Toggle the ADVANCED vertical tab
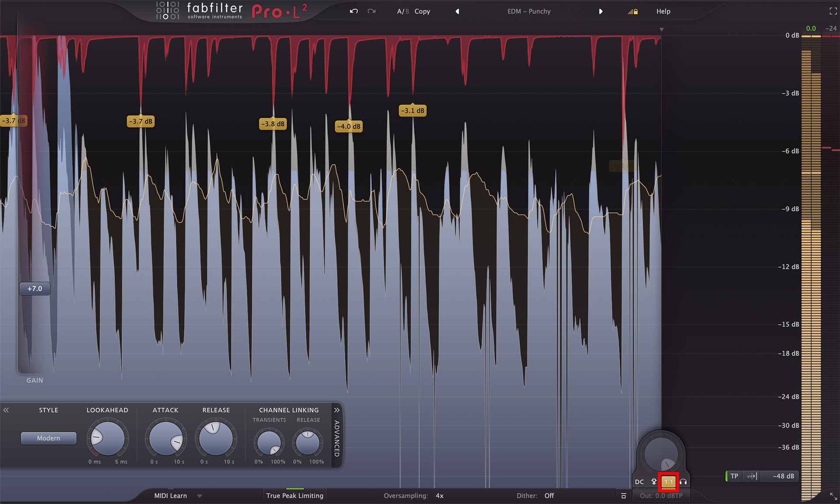Image resolution: width=840 pixels, height=504 pixels. [336, 438]
